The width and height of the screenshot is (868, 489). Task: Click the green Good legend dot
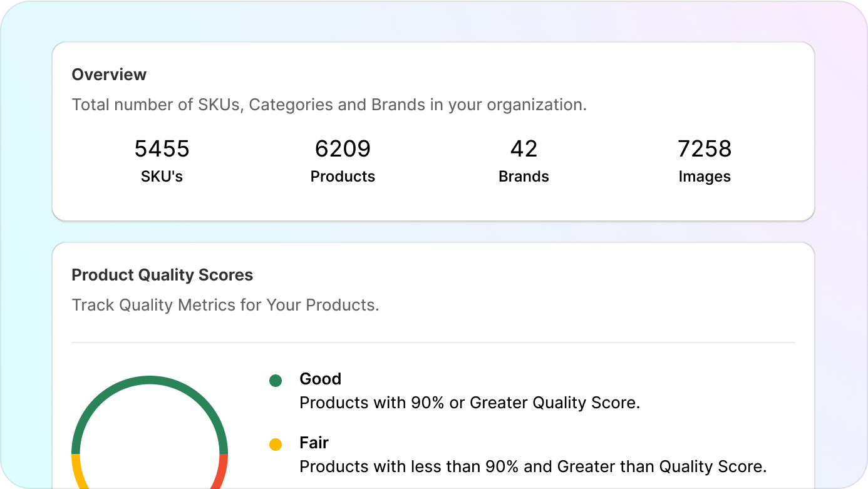(276, 380)
